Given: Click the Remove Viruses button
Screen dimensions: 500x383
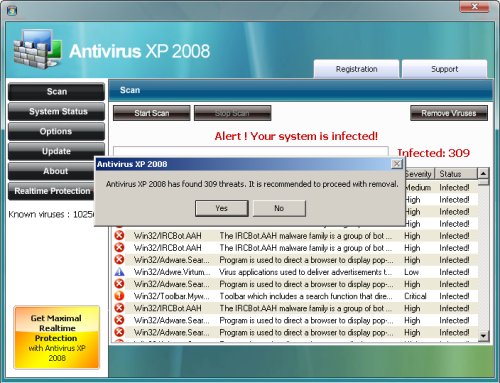Looking at the screenshot, I should (449, 113).
